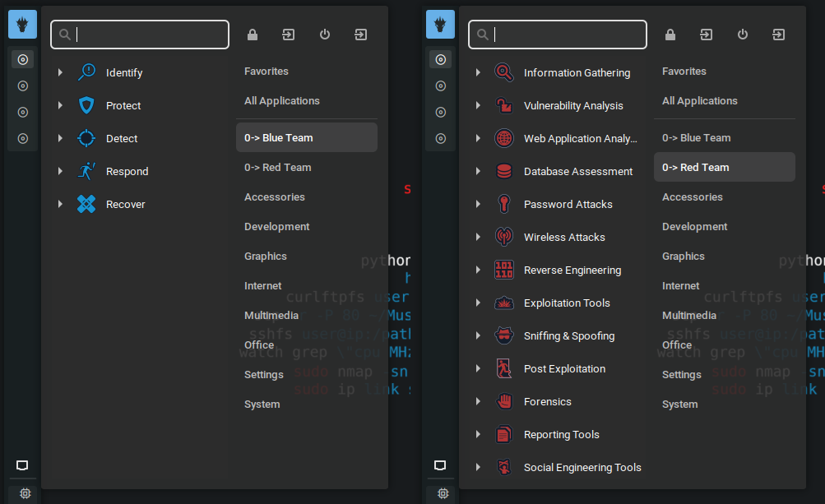
Task: Expand the Exploitation Tools category
Action: tap(479, 303)
